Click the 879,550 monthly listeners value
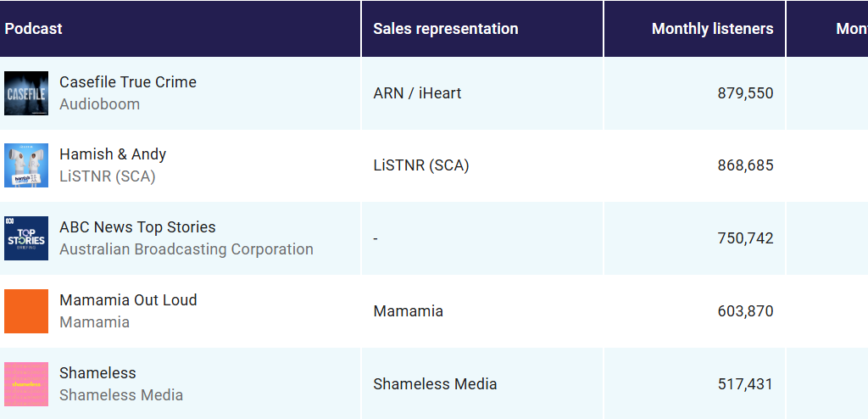 click(x=745, y=93)
